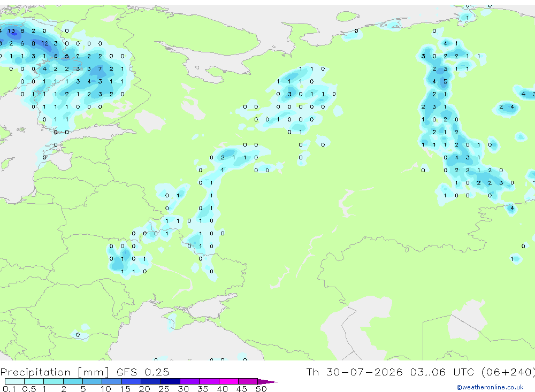Pick the legend swatch between 0.1 and 0.5

click(x=14, y=381)
